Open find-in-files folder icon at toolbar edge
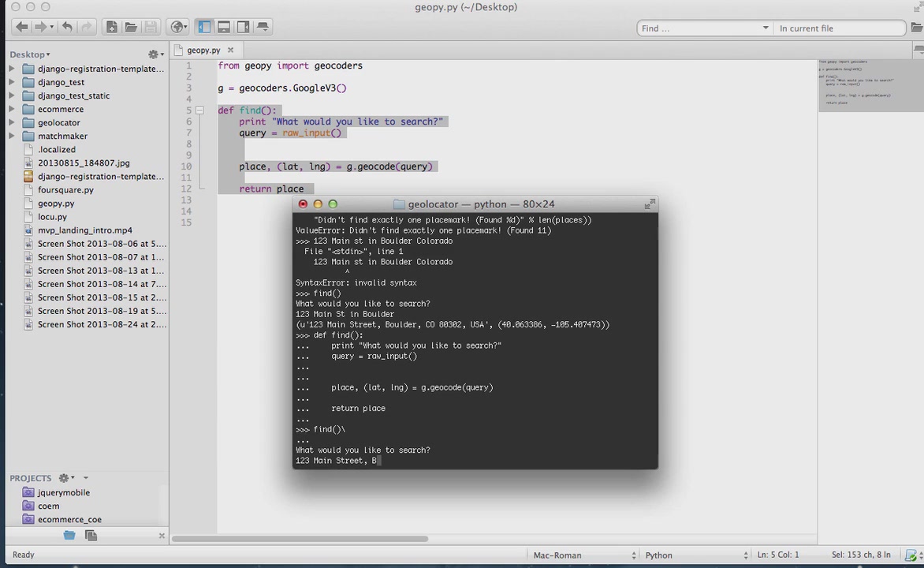924x568 pixels. pos(917,28)
